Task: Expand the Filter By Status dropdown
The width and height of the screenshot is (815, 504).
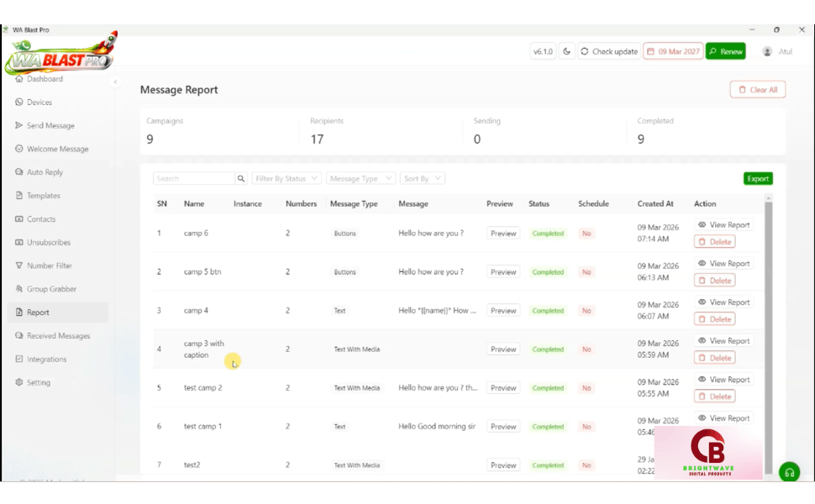Action: [287, 179]
